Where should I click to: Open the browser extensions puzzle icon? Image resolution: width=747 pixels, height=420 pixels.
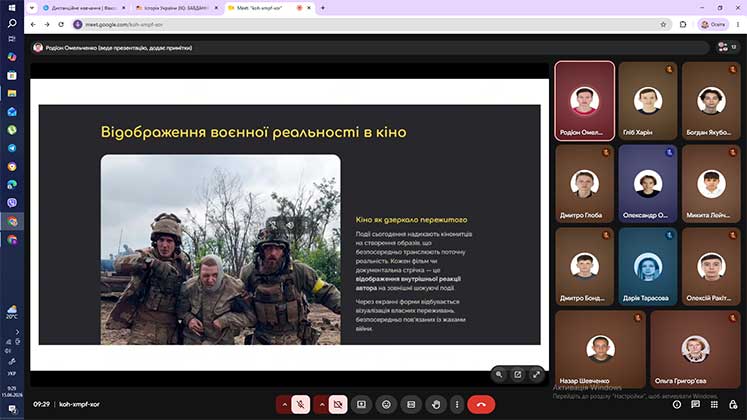[x=683, y=24]
